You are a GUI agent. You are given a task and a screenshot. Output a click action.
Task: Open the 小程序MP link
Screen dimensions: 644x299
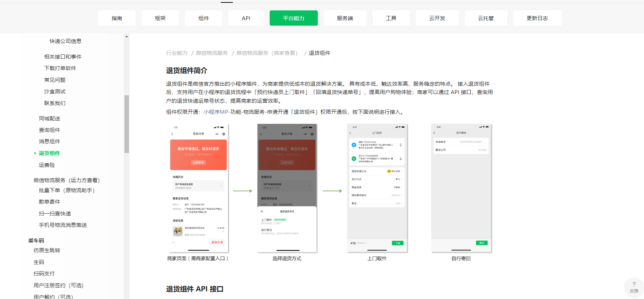[x=216, y=112]
